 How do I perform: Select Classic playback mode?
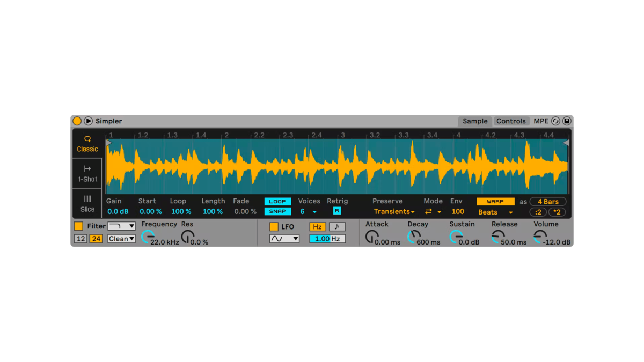[87, 144]
